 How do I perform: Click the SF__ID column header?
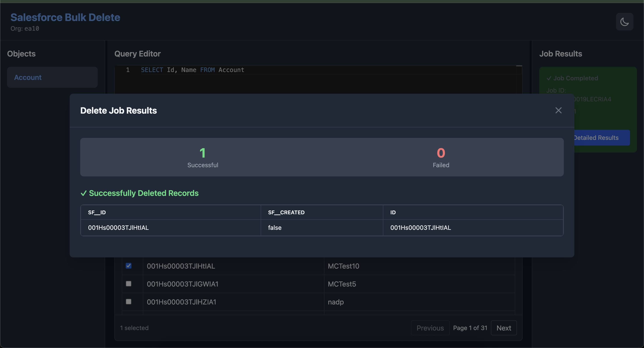[97, 212]
